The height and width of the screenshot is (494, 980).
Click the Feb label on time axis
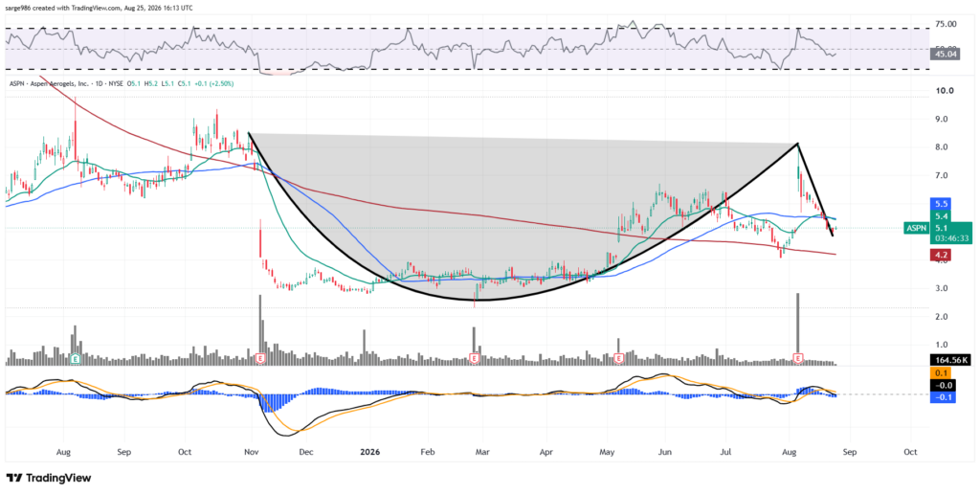[x=427, y=451]
